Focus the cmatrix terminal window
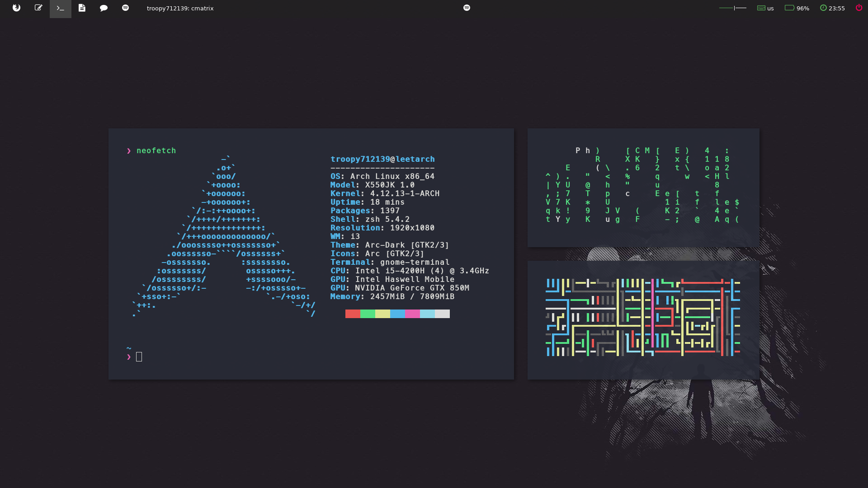The height and width of the screenshot is (488, 868). click(x=643, y=188)
